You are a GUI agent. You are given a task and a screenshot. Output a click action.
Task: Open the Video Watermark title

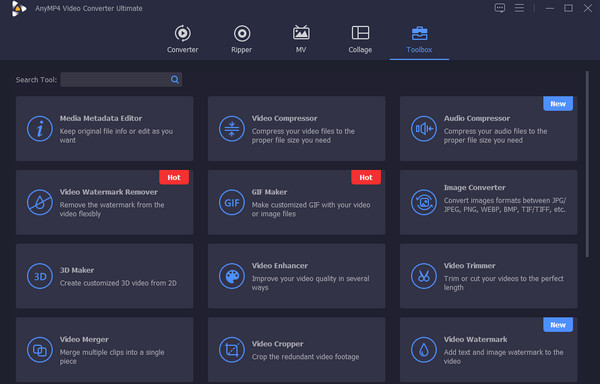click(476, 339)
